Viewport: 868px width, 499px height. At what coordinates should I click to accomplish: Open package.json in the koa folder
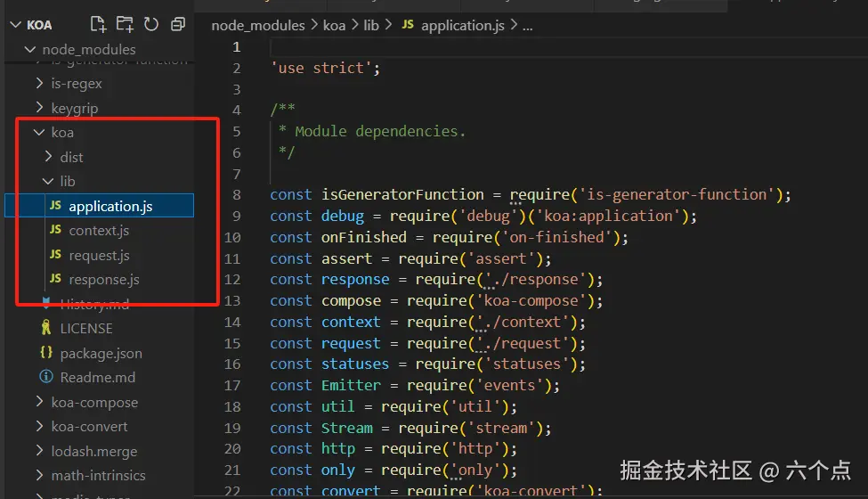101,354
